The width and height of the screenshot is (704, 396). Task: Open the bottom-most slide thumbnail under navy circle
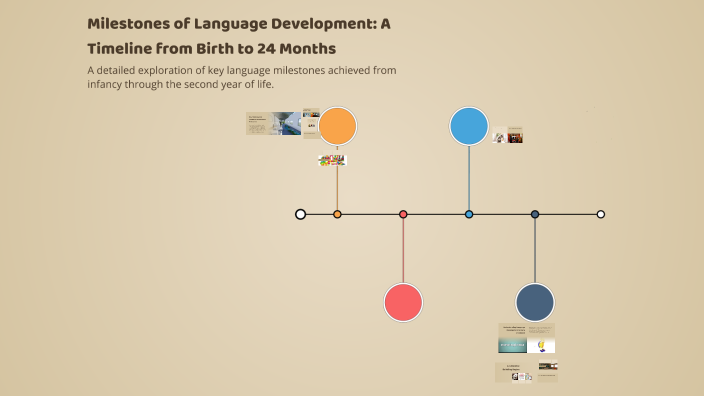(514, 373)
